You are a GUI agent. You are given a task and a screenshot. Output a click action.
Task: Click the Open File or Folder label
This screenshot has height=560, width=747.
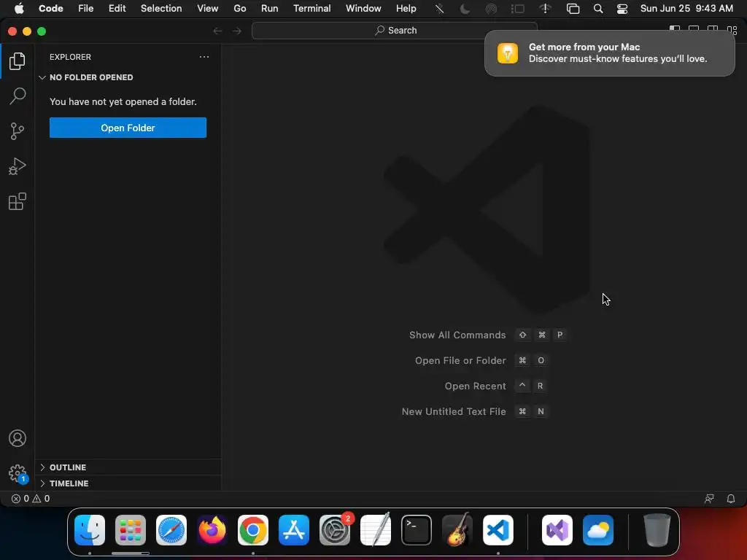coord(461,360)
